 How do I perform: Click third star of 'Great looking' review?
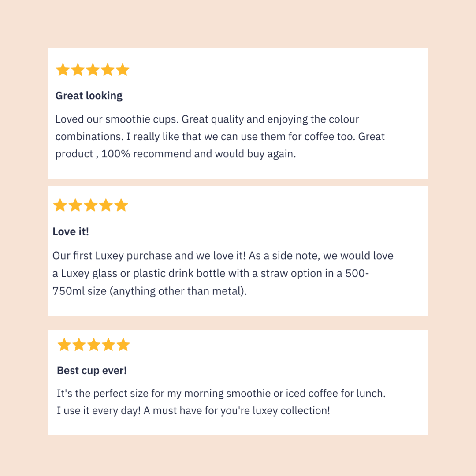(x=93, y=70)
